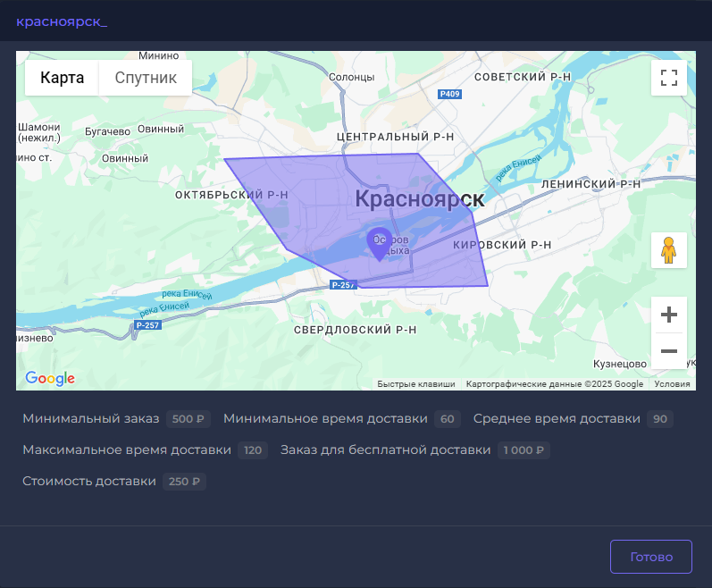Click the 500 ₽ minimum order value
The image size is (712, 588).
[x=188, y=419]
